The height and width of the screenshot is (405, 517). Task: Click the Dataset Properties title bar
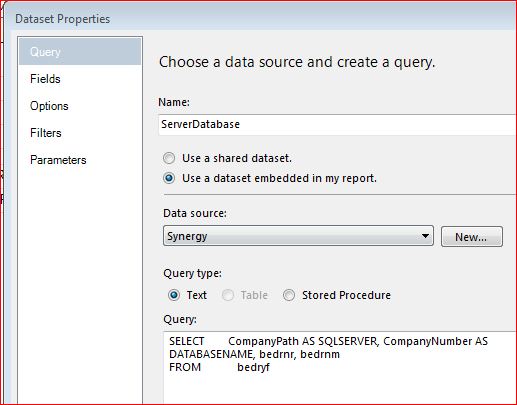(x=260, y=19)
